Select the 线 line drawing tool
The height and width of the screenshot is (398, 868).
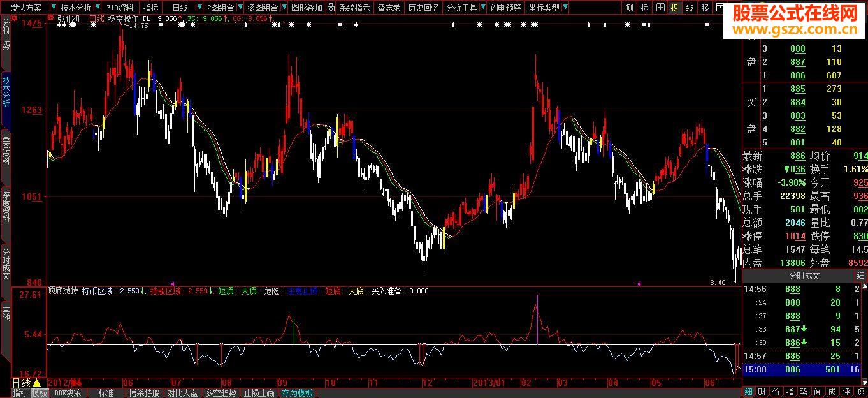pos(690,8)
